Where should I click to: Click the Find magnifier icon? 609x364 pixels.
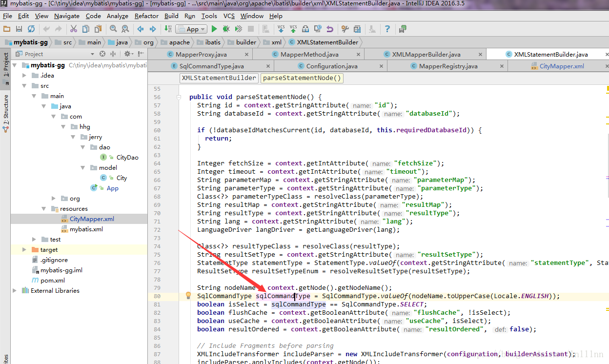113,29
